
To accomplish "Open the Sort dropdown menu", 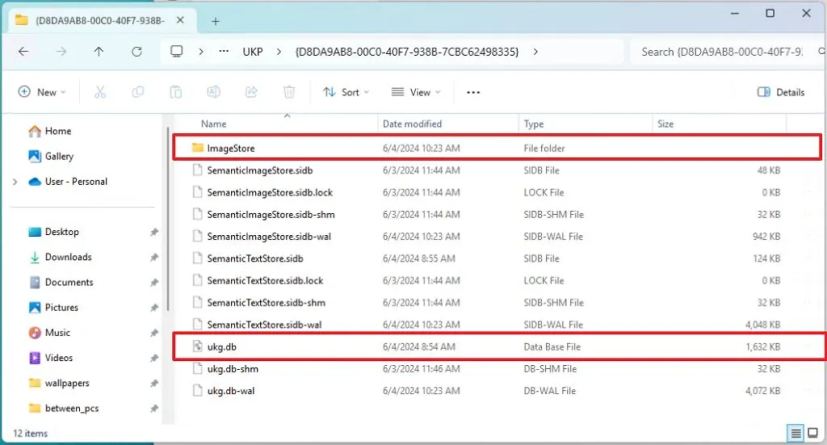I will (x=346, y=92).
